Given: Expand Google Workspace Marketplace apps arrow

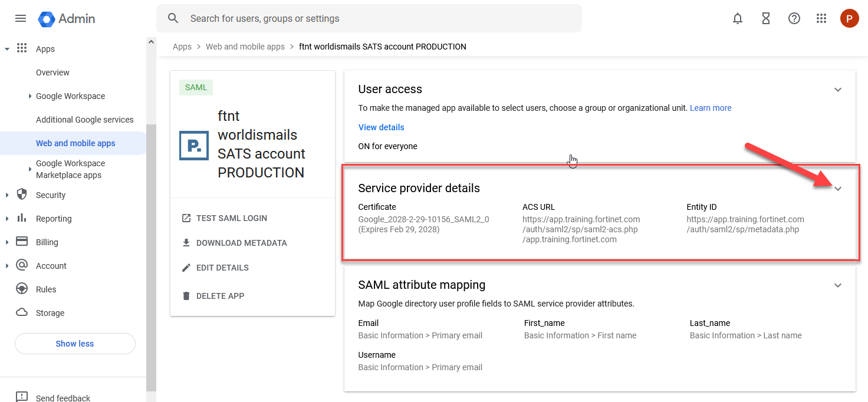Looking at the screenshot, I should (30, 169).
